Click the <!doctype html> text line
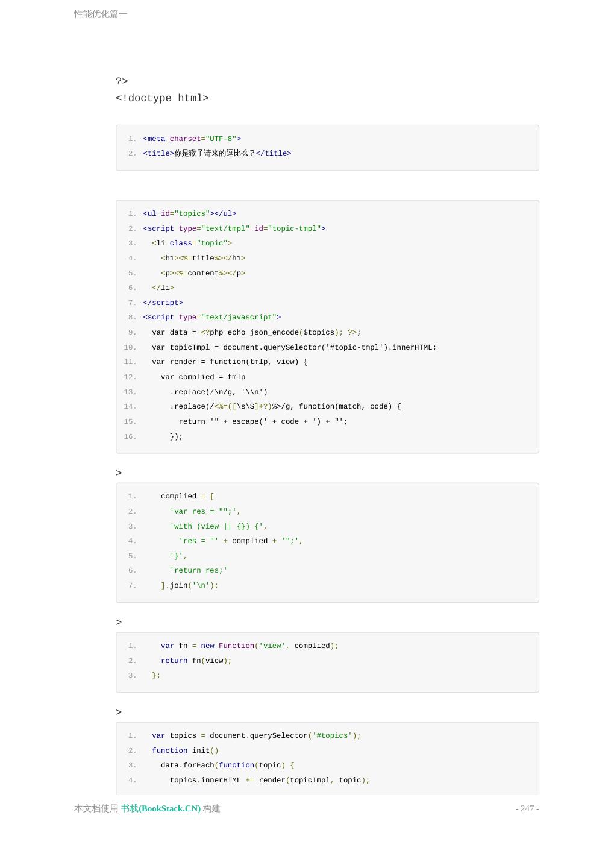Screen dimensions: 614x868 point(162,98)
